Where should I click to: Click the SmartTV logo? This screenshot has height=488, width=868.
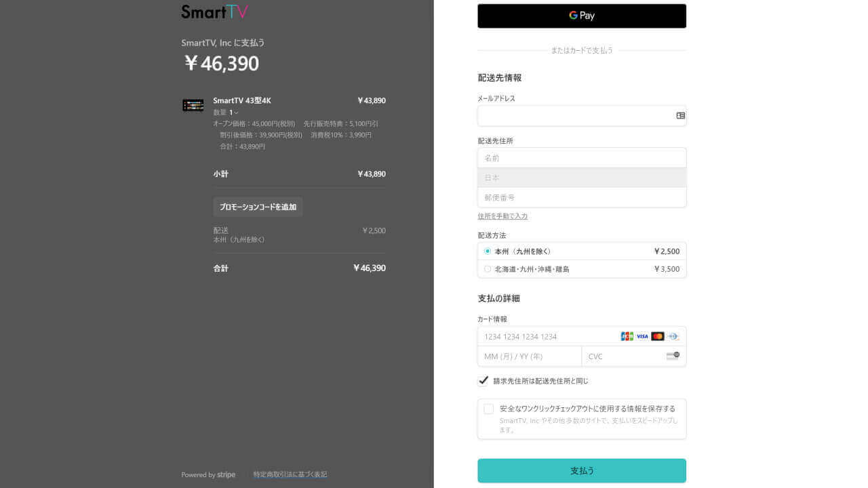tap(214, 12)
